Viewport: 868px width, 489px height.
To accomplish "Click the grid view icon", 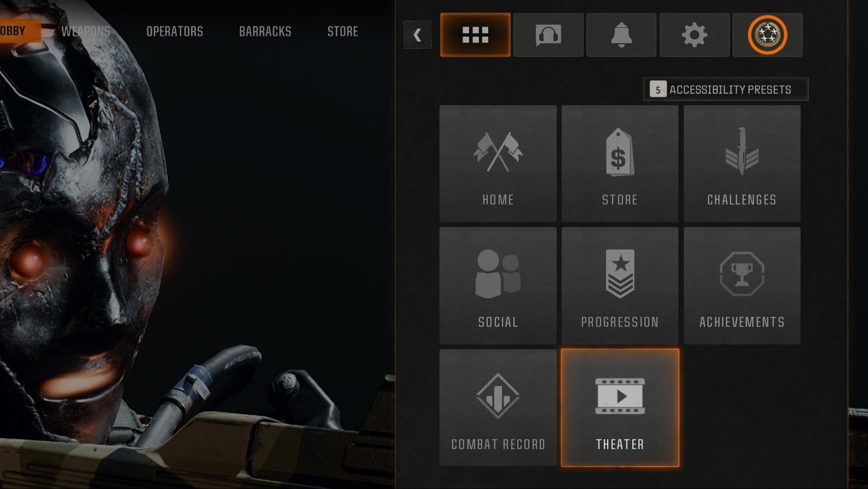I will click(x=475, y=34).
